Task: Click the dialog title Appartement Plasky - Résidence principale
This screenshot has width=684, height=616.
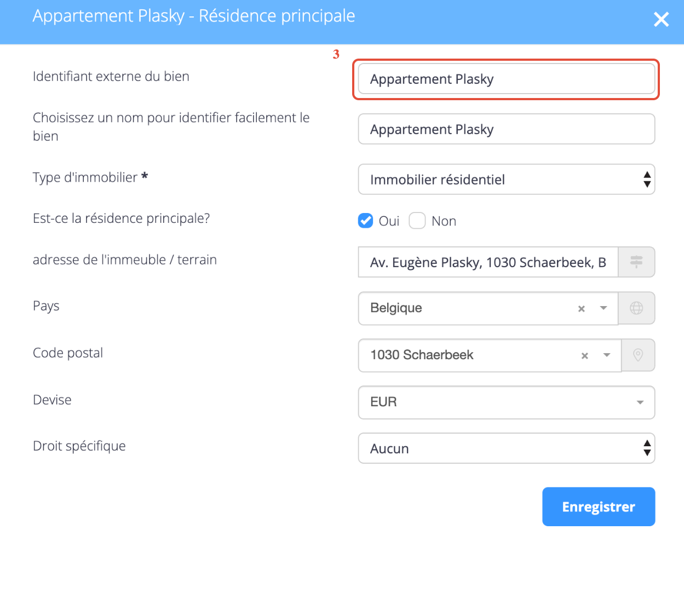Action: (x=194, y=16)
